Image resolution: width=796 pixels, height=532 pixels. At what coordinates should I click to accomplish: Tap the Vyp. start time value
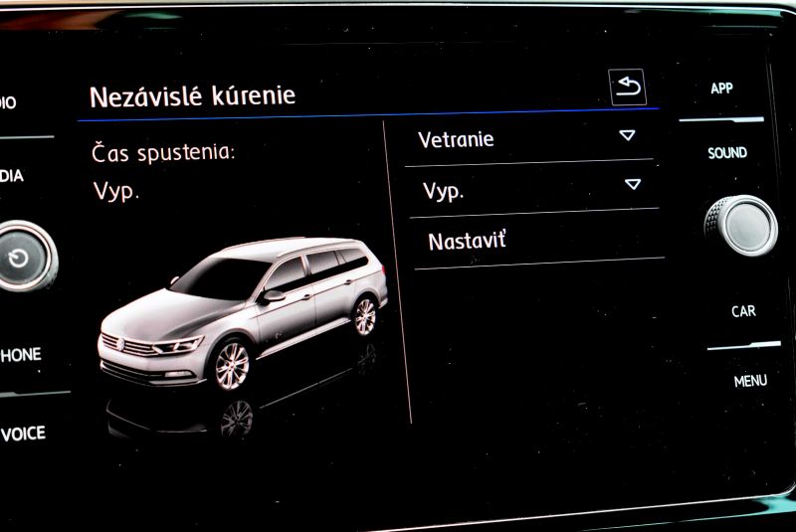coord(116,192)
